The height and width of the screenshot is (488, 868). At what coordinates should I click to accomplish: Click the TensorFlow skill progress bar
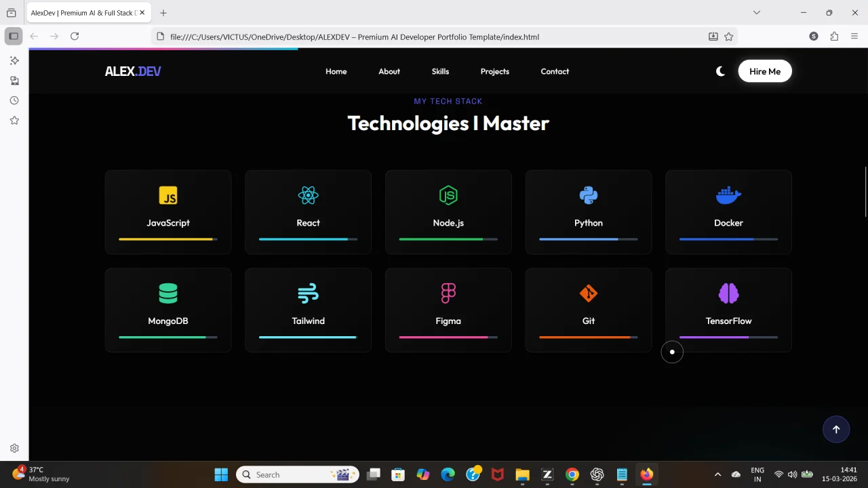(x=728, y=337)
